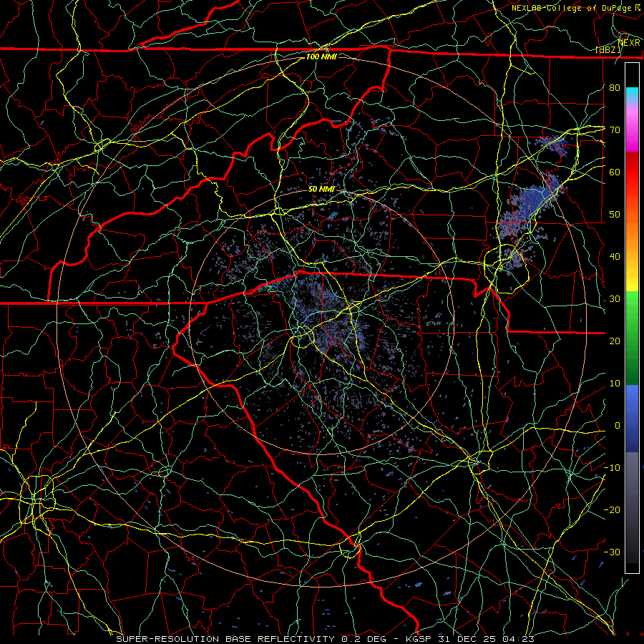Select the -10 value on the dBZ scale
The width and height of the screenshot is (644, 644).
pos(613,467)
